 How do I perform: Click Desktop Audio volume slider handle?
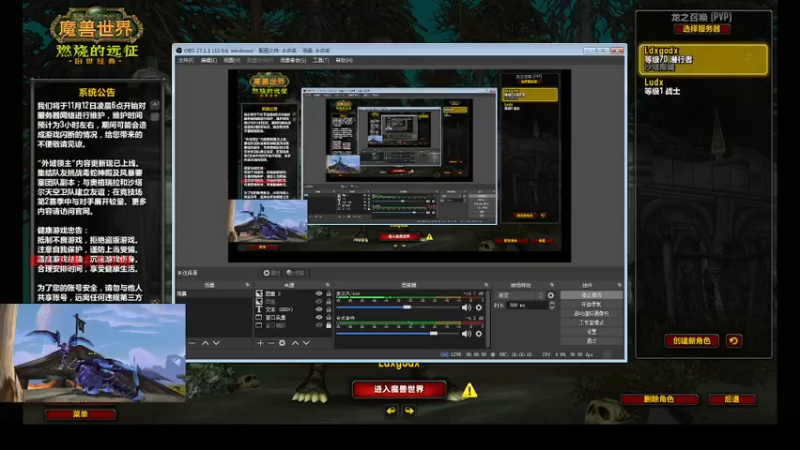click(x=434, y=333)
